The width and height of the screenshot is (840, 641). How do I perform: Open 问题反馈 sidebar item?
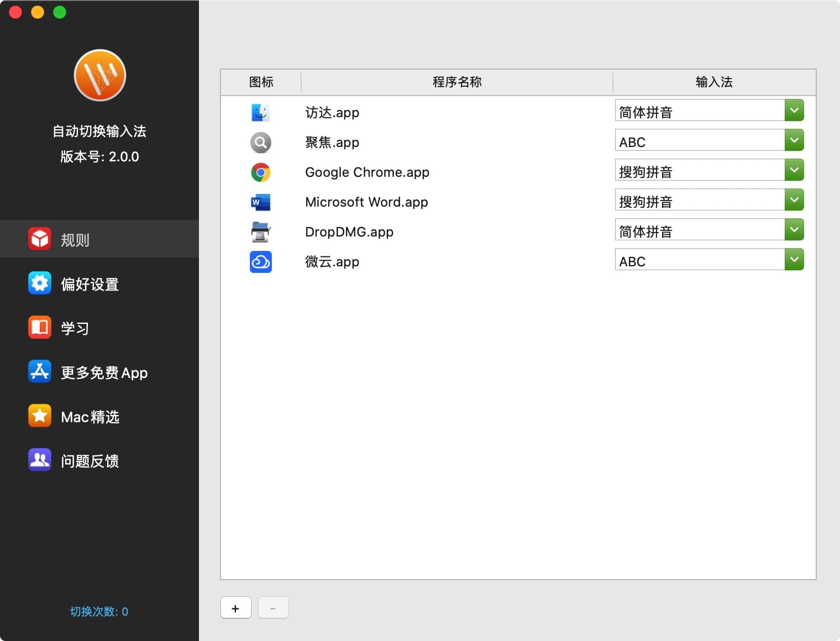[99, 460]
